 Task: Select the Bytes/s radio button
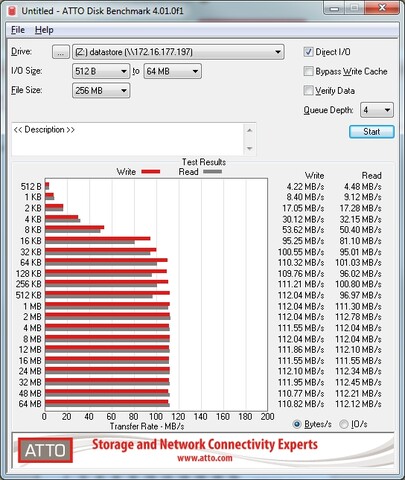click(x=296, y=424)
